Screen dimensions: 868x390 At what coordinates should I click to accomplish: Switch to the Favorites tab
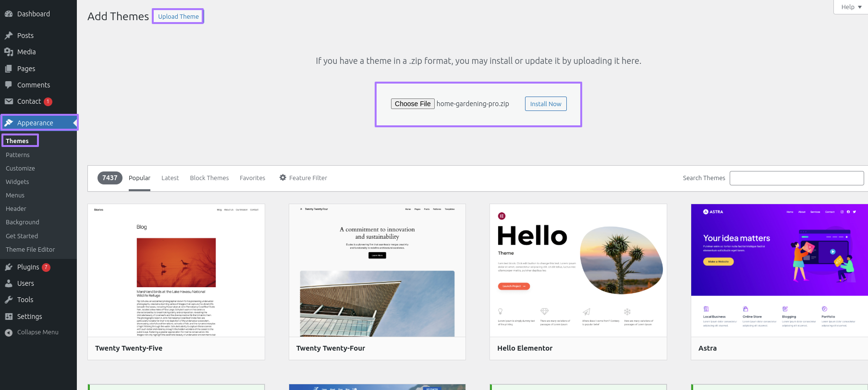coord(252,178)
